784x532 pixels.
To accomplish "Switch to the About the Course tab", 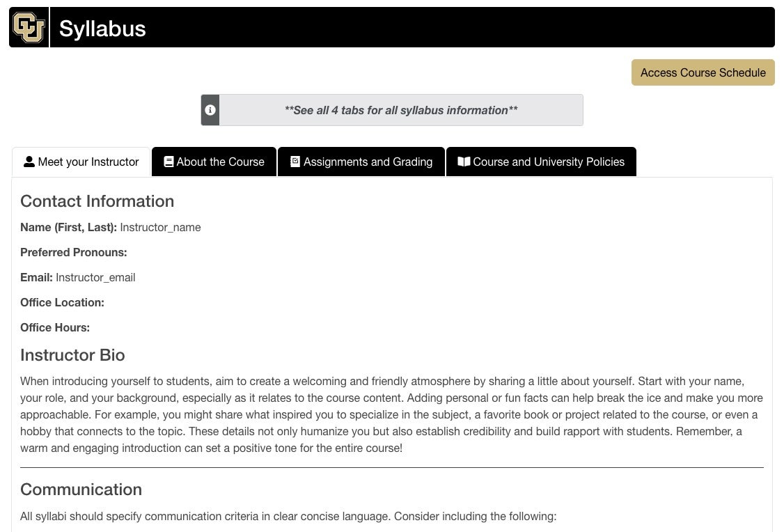I will click(x=214, y=162).
